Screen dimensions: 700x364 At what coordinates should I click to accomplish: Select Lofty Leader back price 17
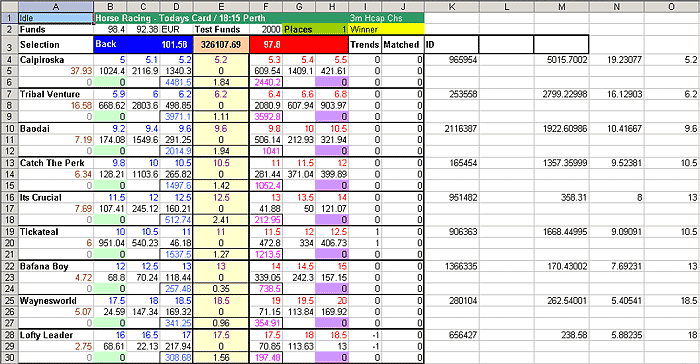176,335
